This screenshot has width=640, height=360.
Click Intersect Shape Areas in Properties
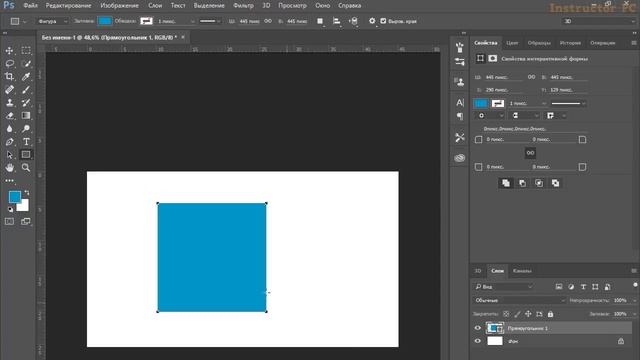pos(539,183)
